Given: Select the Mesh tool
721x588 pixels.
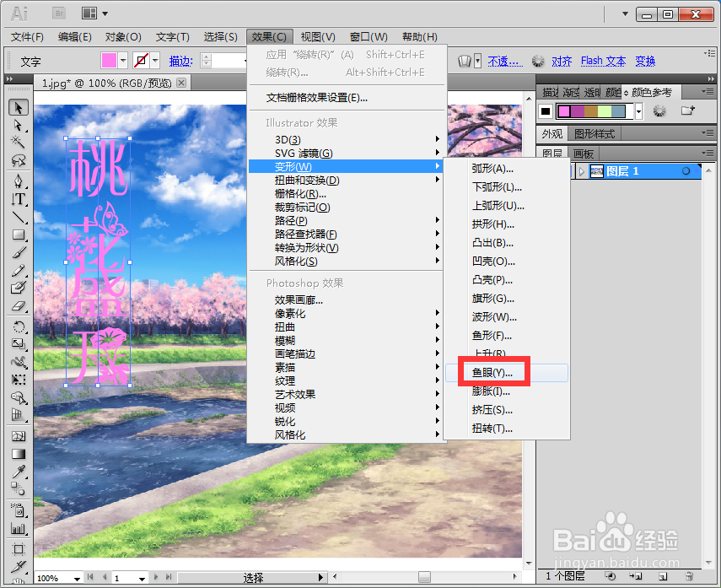Looking at the screenshot, I should pos(19,436).
